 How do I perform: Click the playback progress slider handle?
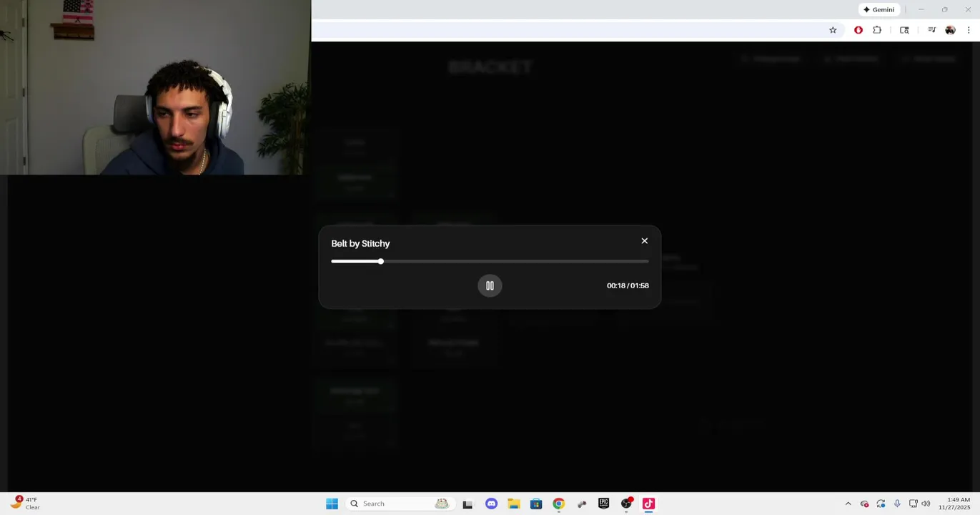pos(381,261)
